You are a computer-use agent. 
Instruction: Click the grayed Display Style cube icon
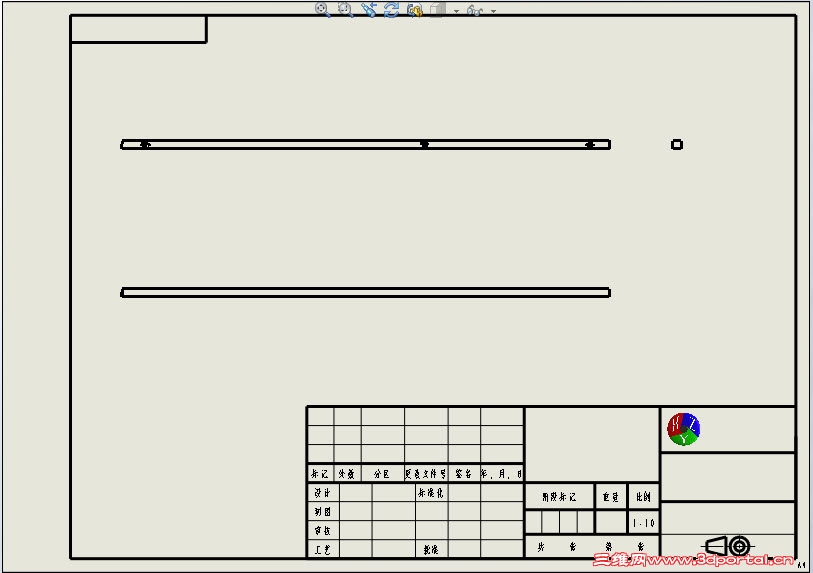pyautogui.click(x=438, y=9)
